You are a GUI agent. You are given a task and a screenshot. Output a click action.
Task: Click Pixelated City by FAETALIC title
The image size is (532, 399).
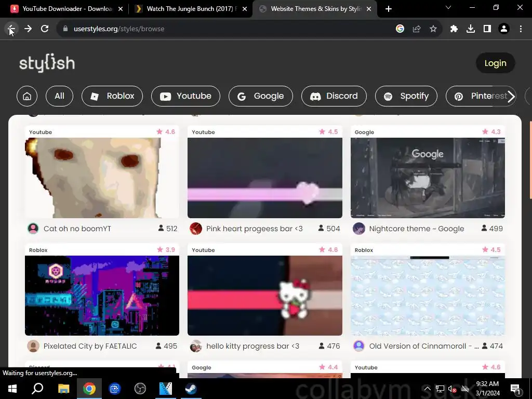(90, 346)
